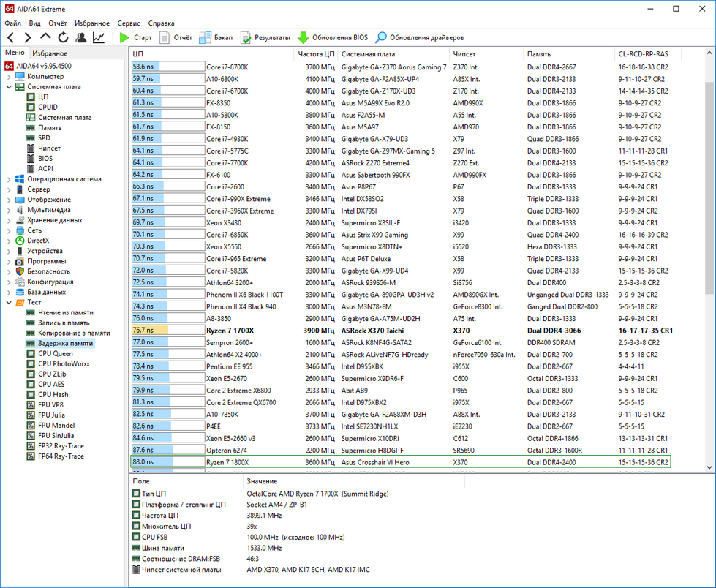Go up one level with the Up arrow
Screen dimensions: 716x588
45,37
